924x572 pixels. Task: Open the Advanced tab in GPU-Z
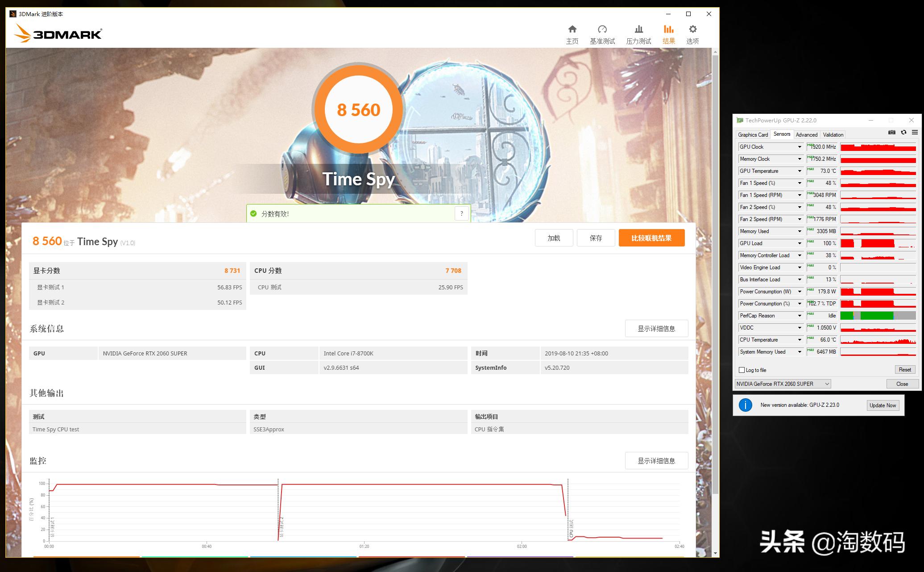point(806,134)
